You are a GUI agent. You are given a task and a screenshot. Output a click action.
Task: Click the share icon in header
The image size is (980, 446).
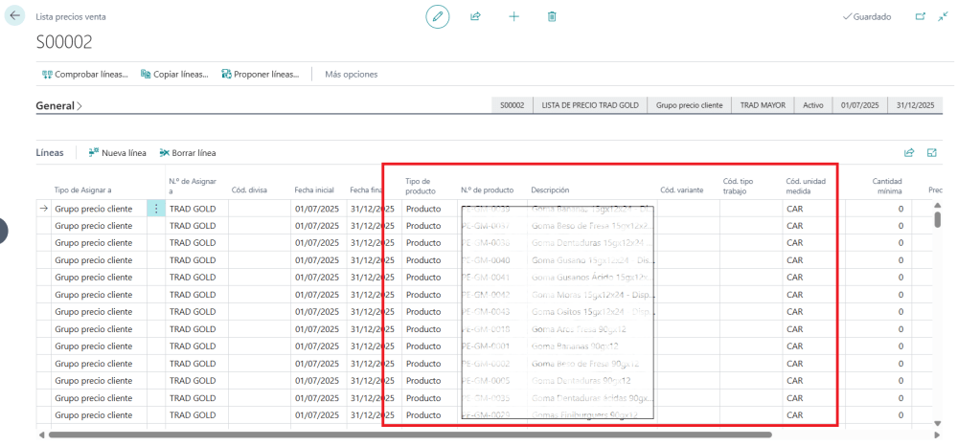[x=475, y=16]
